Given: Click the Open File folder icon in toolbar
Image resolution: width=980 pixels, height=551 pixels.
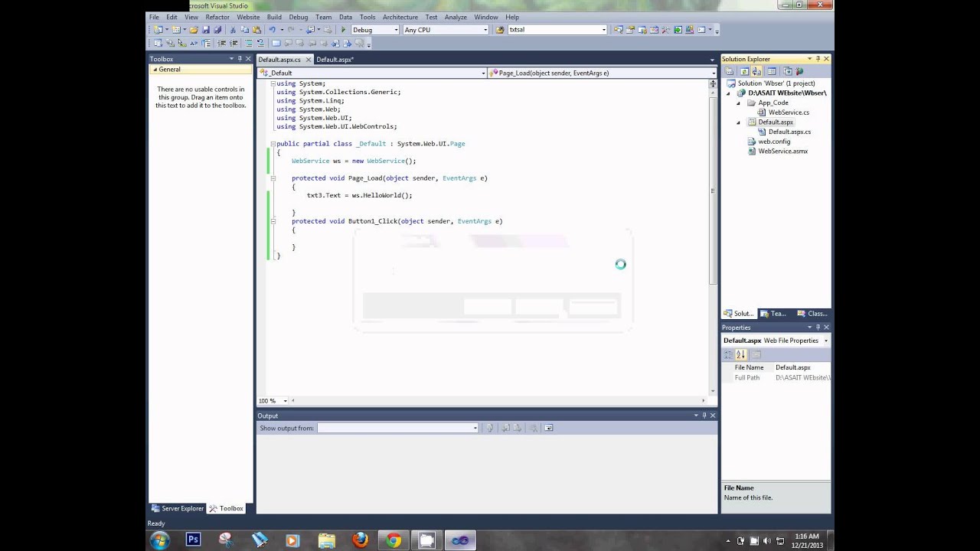Looking at the screenshot, I should point(194,30).
